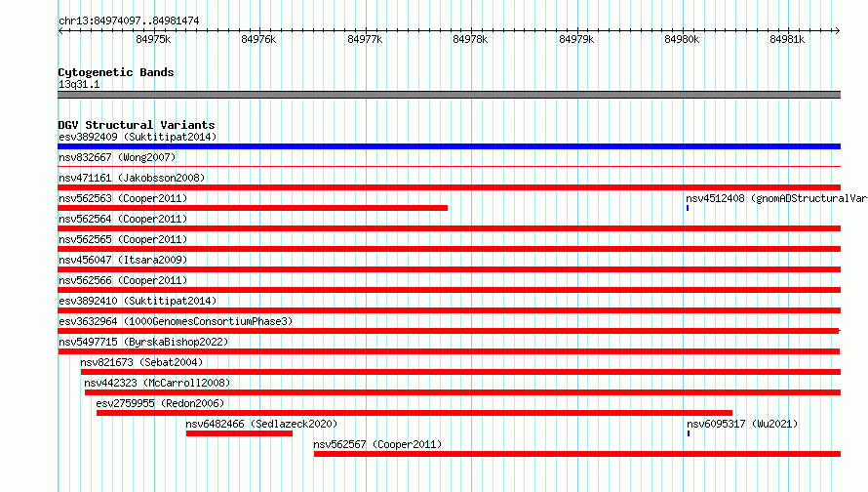Image resolution: width=868 pixels, height=492 pixels.
Task: Select the red bar under nsv471161
Action: click(449, 187)
